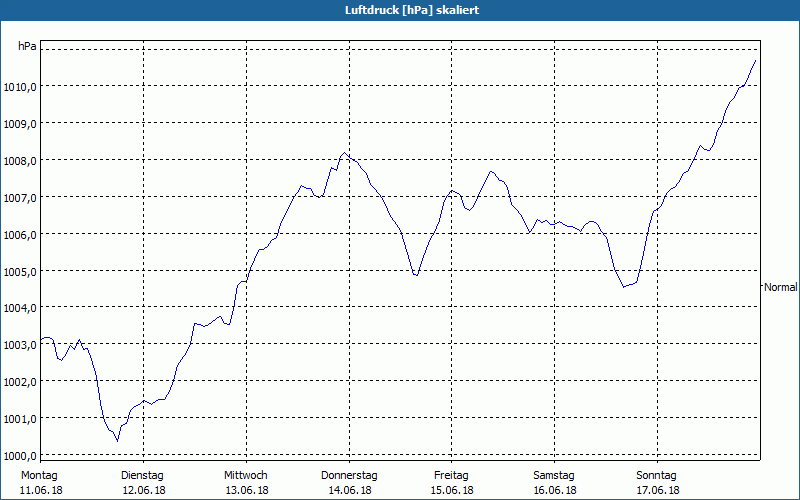Click the 'Mittwoch' day label
Viewport: 800px width, 500px height.
click(245, 476)
